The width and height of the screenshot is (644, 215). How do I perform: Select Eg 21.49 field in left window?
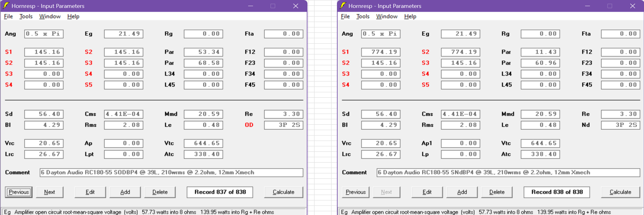tap(124, 34)
